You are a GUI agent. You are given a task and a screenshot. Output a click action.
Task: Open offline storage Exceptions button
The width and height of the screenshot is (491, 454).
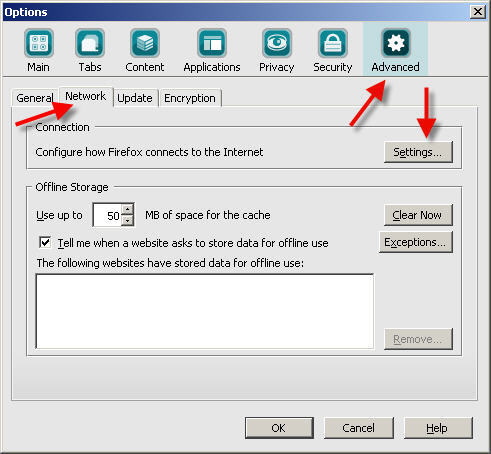(x=416, y=242)
